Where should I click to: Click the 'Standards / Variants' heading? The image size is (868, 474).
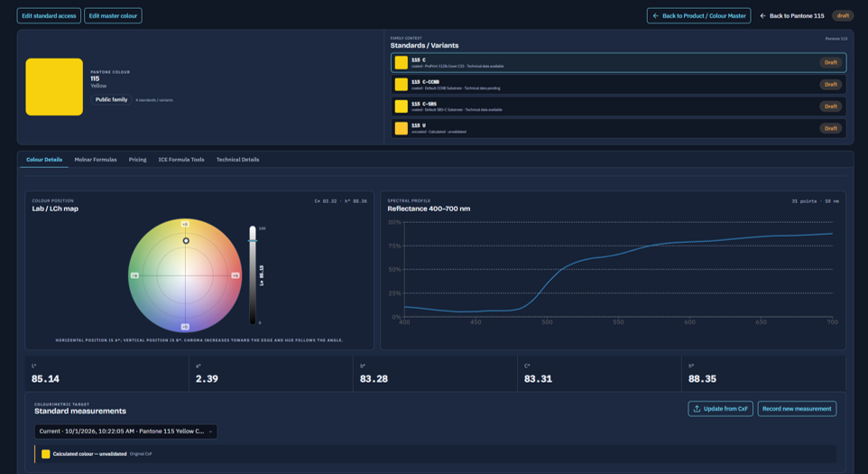pos(424,45)
